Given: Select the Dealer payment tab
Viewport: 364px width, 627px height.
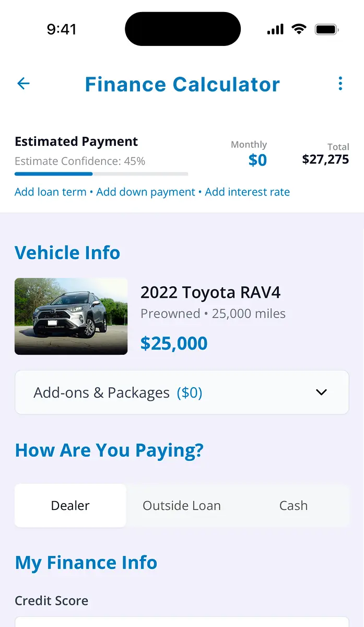Looking at the screenshot, I should 71,505.
